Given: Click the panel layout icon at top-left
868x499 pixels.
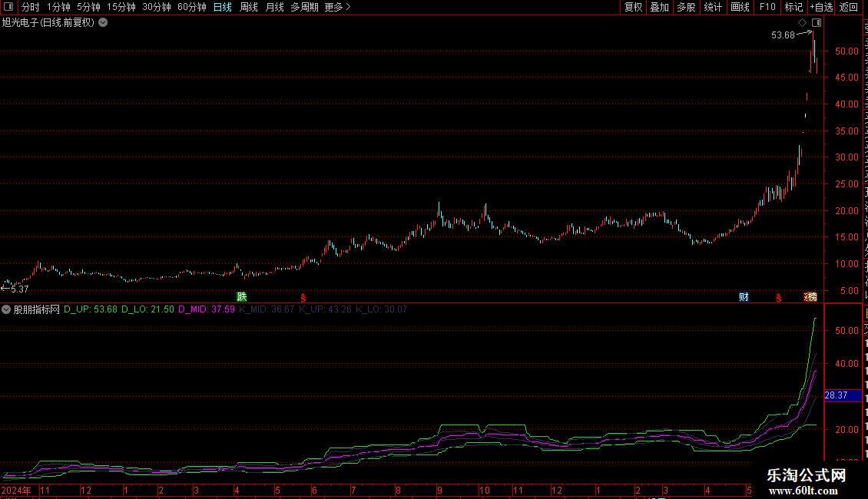Looking at the screenshot, I should pos(8,7).
